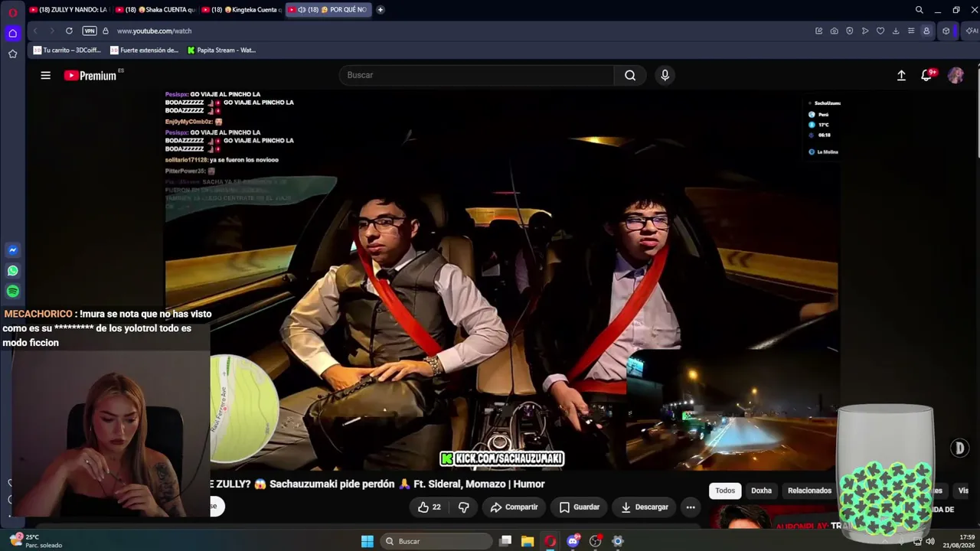Click the site padlock security icon
The height and width of the screenshot is (551, 980).
point(106,31)
